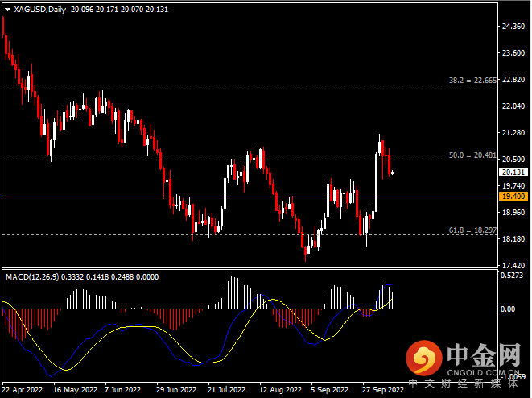
Task: Click the MACD scale value 0.5273
Action: click(x=512, y=276)
